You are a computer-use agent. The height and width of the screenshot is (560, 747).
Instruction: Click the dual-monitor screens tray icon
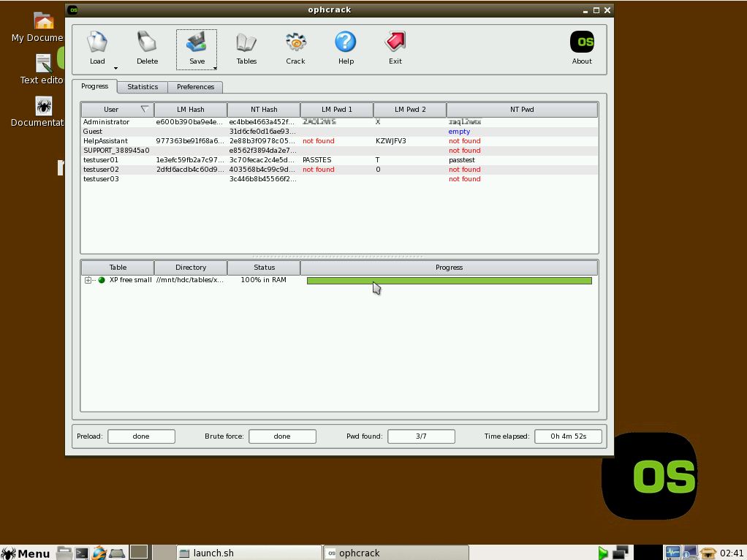pos(621,553)
